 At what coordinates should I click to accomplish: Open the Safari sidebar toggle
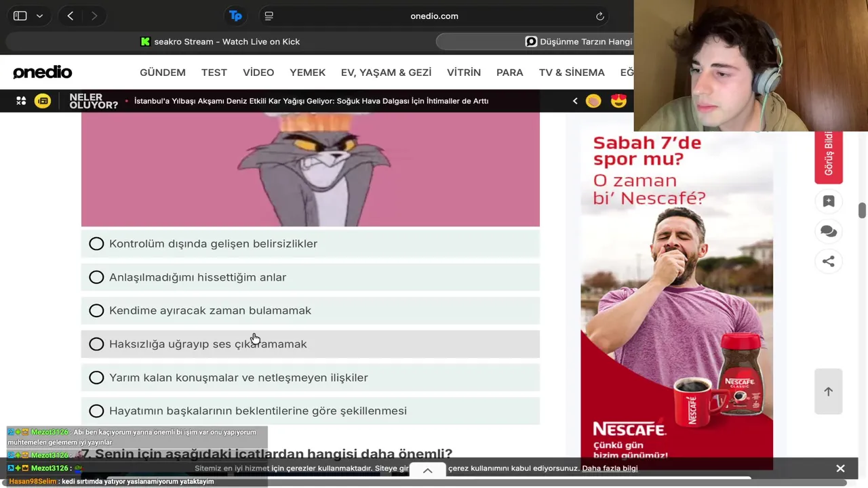click(x=20, y=16)
